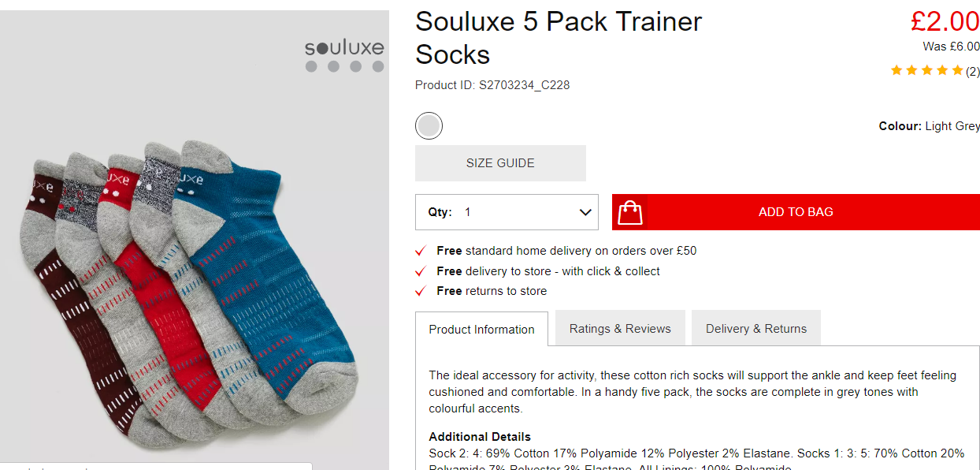Click the Product ID text
This screenshot has height=470, width=980.
[x=492, y=85]
